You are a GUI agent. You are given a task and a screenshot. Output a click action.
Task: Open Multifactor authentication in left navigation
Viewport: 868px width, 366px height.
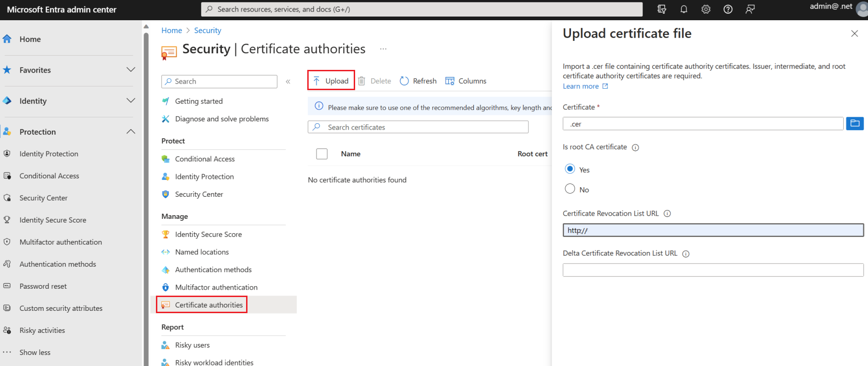tap(61, 242)
